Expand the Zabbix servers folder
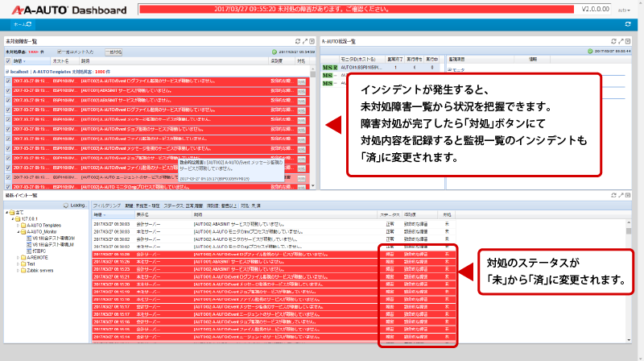The image size is (644, 361). (18, 271)
